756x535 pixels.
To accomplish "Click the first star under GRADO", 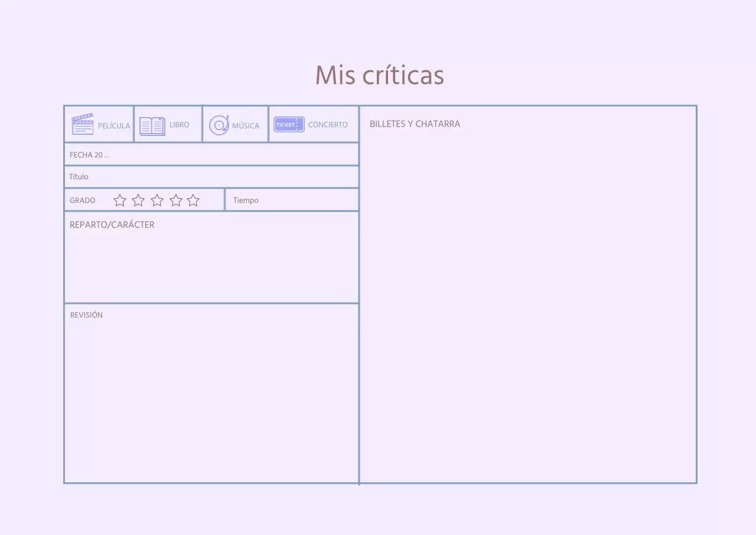I will click(120, 200).
